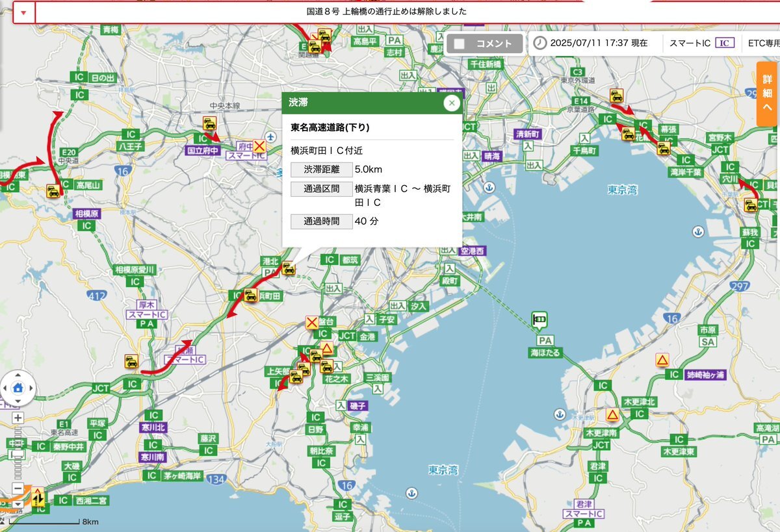Screen dimensions: 780x532
Task: Click the 8km map scale label
Action: click(90, 522)
